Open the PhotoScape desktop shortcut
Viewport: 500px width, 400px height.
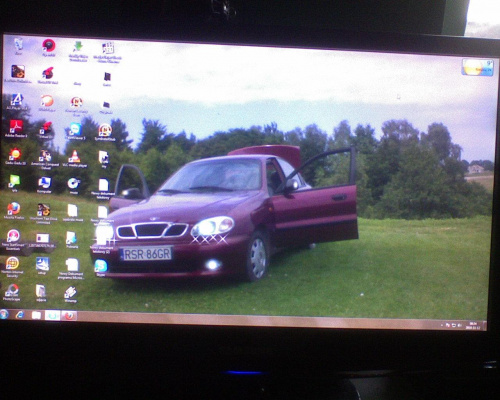point(12,293)
